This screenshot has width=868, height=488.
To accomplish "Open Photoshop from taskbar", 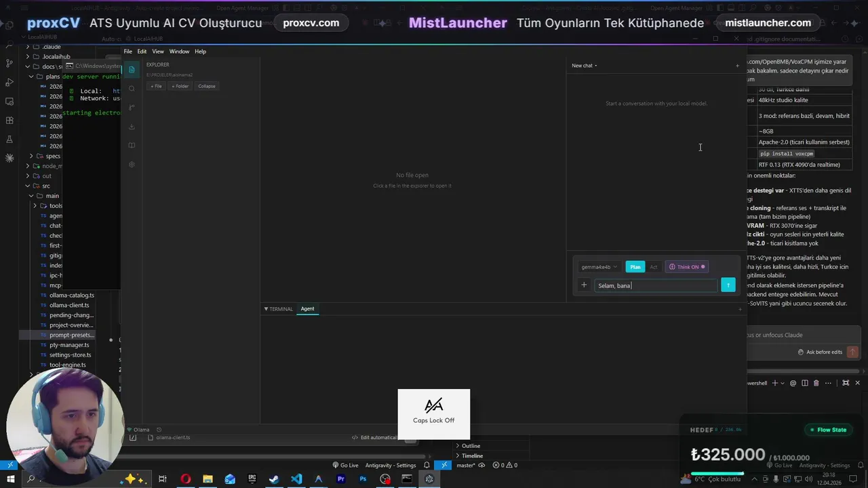I will point(363,479).
